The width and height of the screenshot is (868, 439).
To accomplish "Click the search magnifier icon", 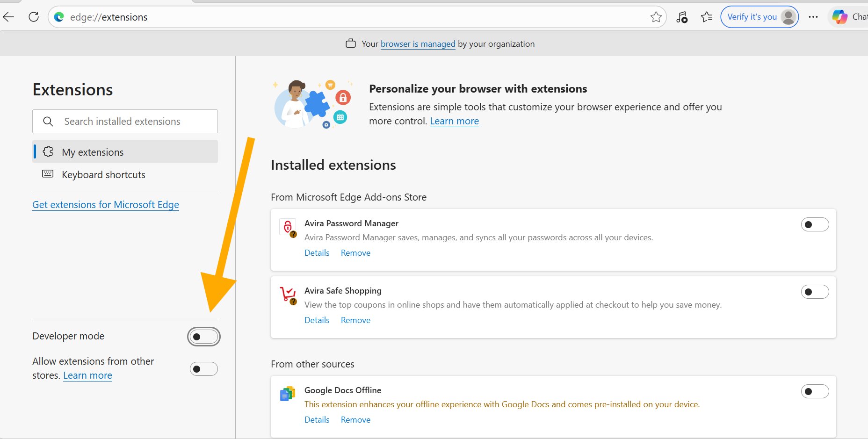I will 48,122.
